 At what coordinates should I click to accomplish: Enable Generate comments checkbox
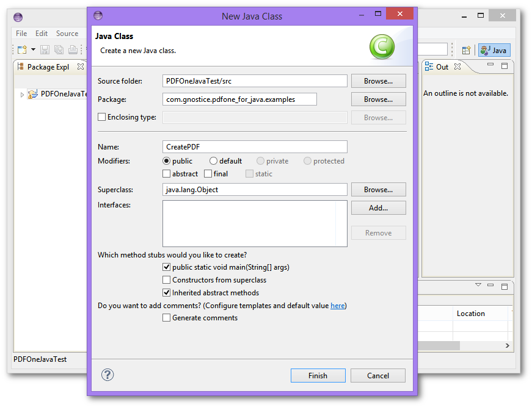coord(166,318)
